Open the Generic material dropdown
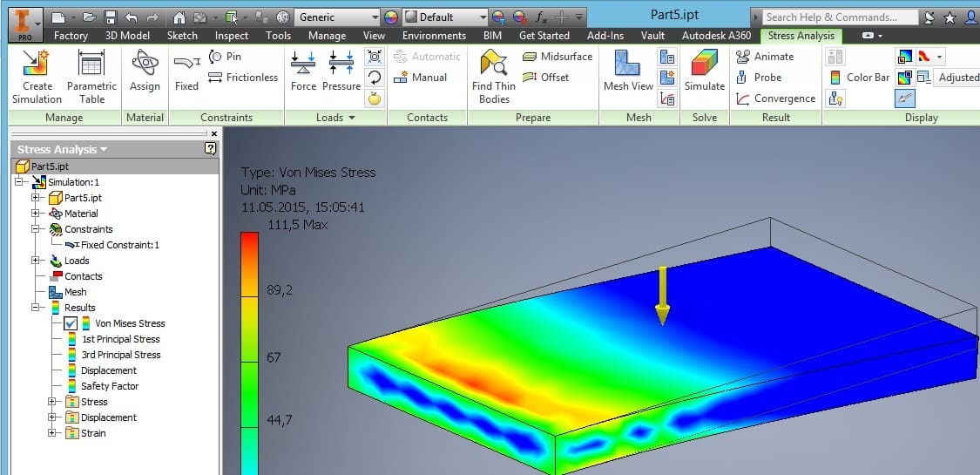This screenshot has height=475, width=980. [337, 17]
